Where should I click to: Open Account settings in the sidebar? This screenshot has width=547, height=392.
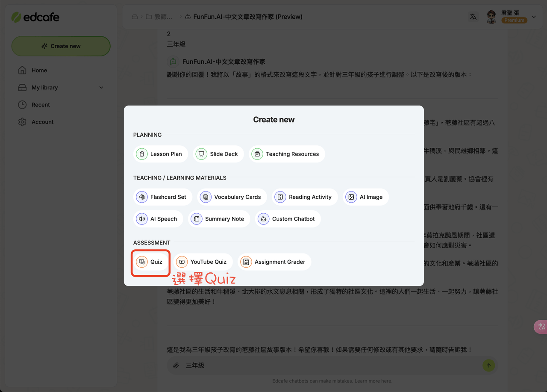click(x=43, y=122)
